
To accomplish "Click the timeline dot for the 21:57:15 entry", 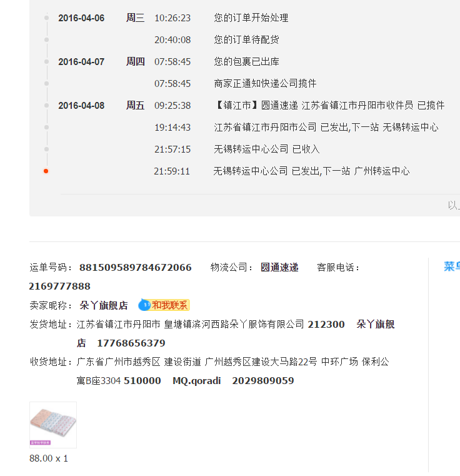I will [x=46, y=149].
